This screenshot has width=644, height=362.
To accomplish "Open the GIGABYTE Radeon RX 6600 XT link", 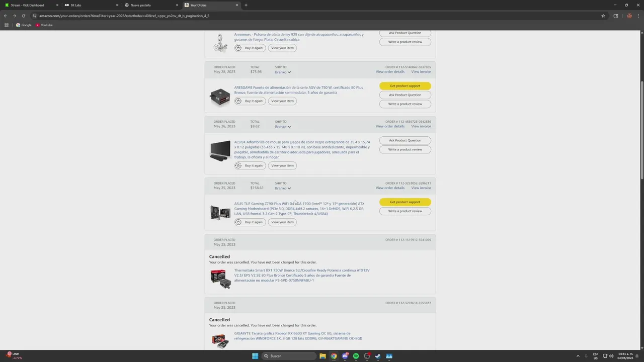I will pos(298,336).
